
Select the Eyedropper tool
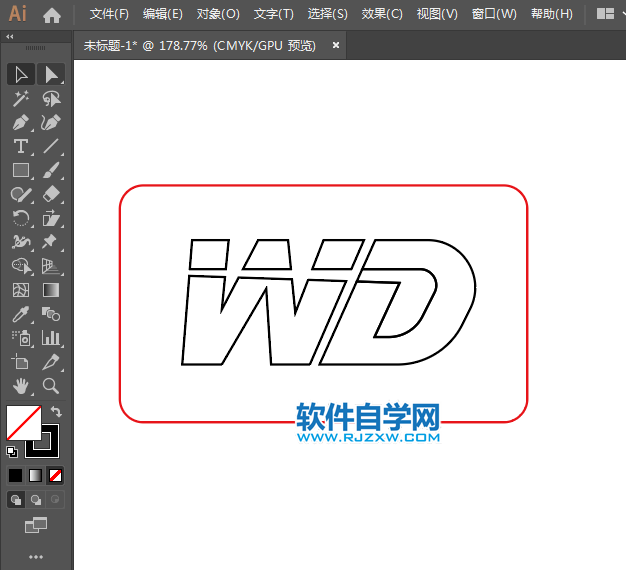21,314
